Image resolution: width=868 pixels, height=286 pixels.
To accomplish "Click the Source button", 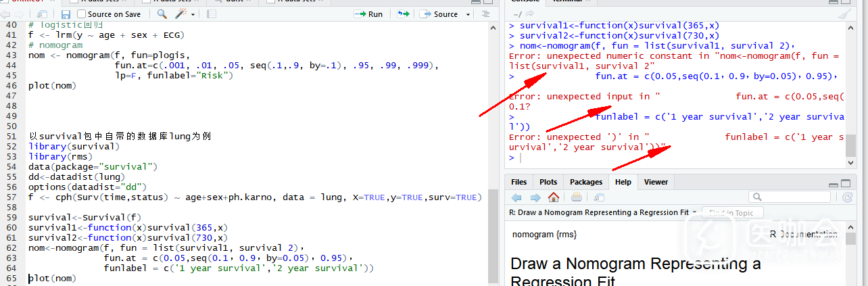I will (x=439, y=14).
